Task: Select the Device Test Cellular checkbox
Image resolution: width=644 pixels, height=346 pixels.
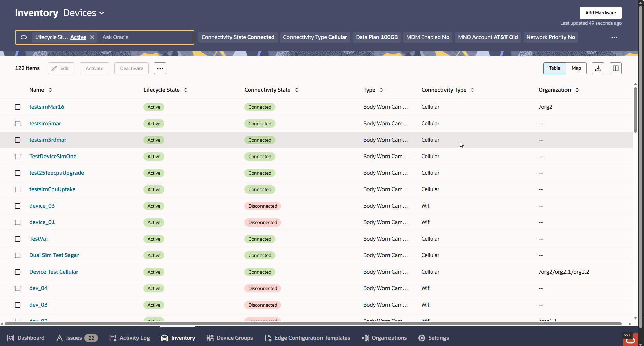Action: click(18, 272)
